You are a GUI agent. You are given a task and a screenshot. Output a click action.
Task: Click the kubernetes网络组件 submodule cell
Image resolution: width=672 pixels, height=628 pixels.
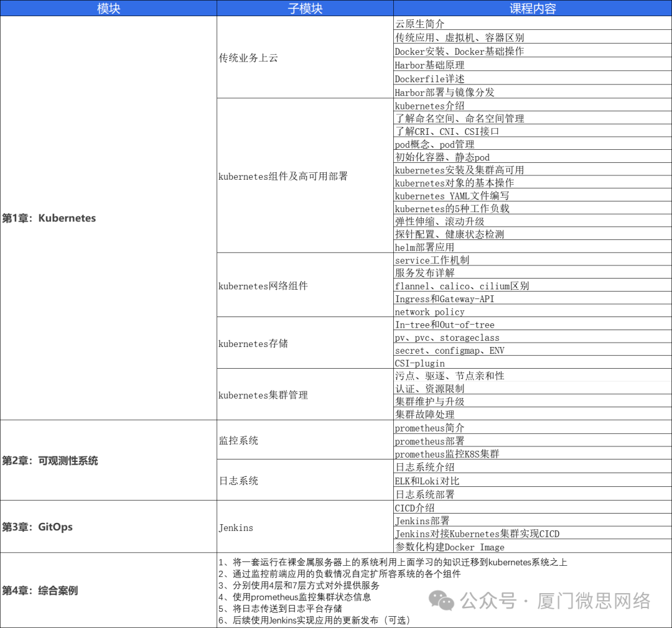point(305,285)
